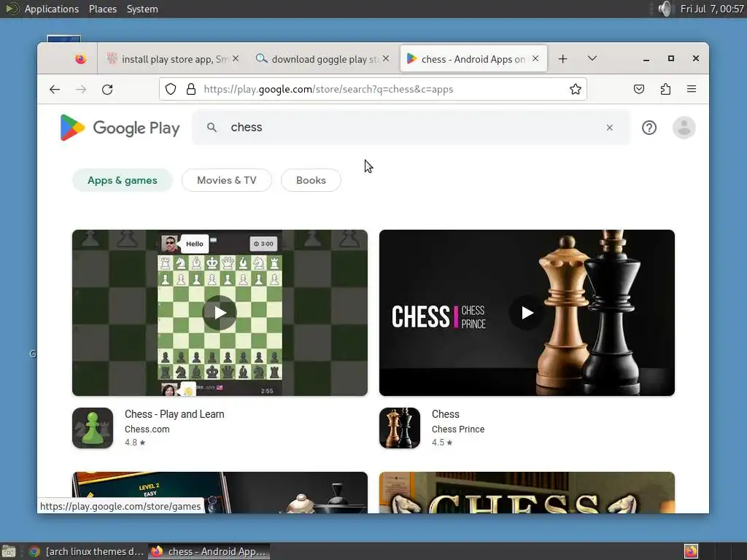Play the Chess Prince preview video
This screenshot has height=560, width=747.
[527, 313]
